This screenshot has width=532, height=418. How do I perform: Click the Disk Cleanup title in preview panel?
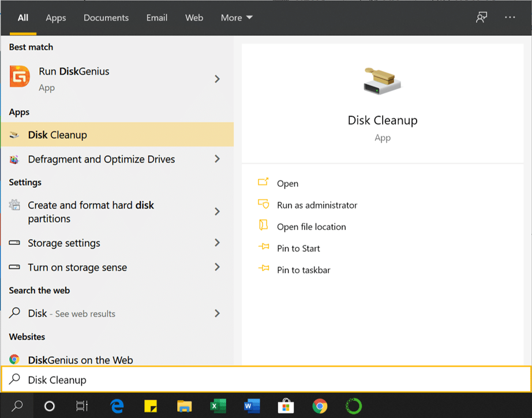point(383,120)
